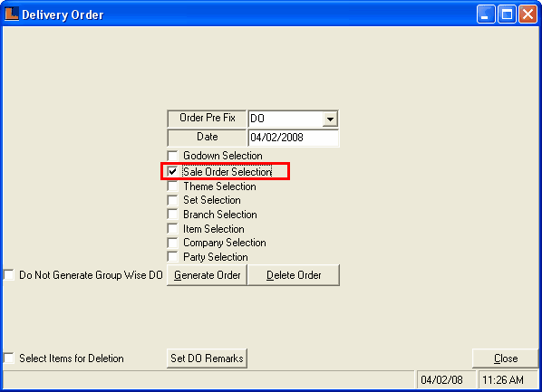
Task: Enable the Set Selection checkbox
Action: point(172,200)
